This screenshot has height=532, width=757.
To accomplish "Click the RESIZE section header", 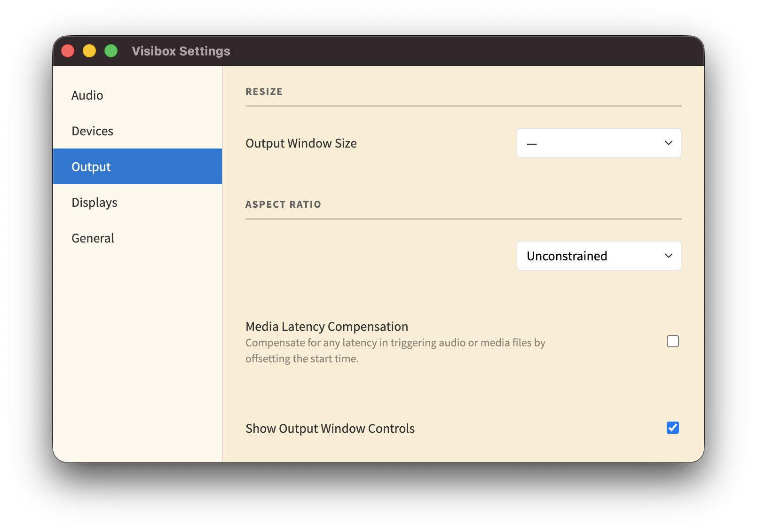I will tap(264, 91).
